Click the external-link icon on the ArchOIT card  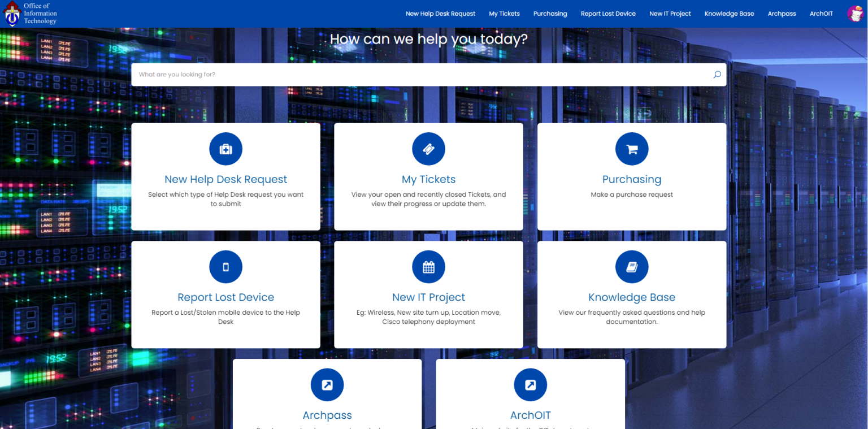(x=530, y=384)
